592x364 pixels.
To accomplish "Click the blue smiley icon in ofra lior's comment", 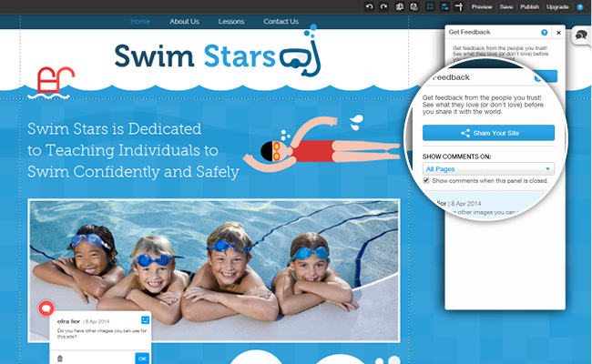I will 145,320.
